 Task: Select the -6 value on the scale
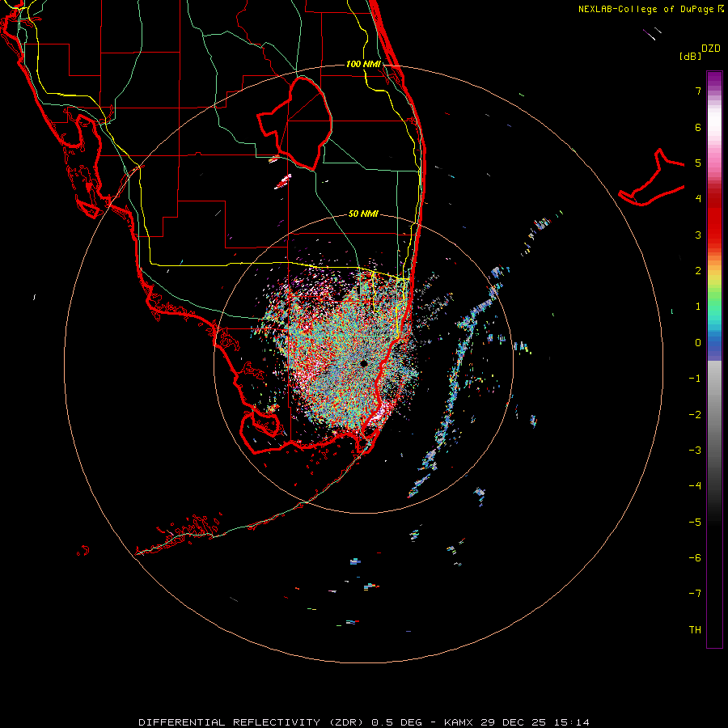point(695,557)
